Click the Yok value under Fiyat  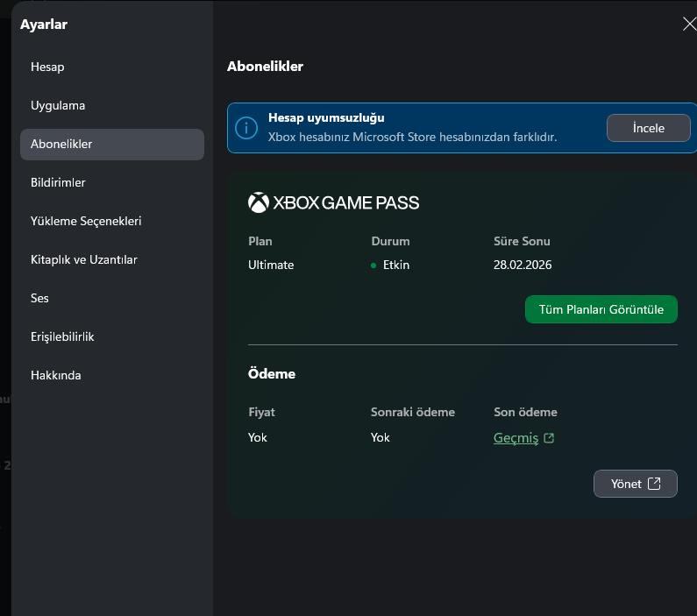[258, 438]
